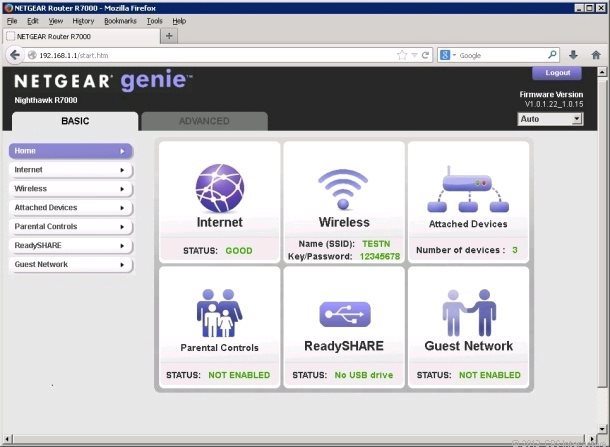Click the firmware version V1.0.1.22_1.0.15 text
The image size is (610, 447).
click(x=554, y=104)
